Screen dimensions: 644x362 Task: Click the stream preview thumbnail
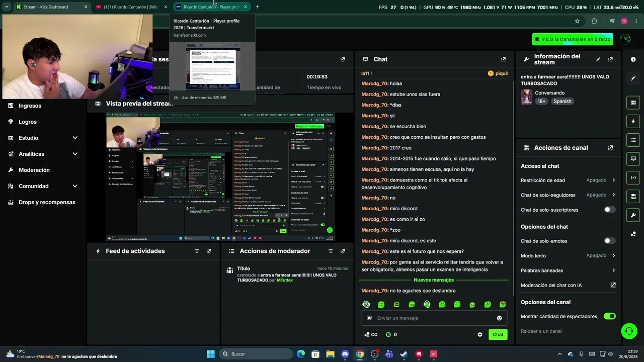pos(220,177)
